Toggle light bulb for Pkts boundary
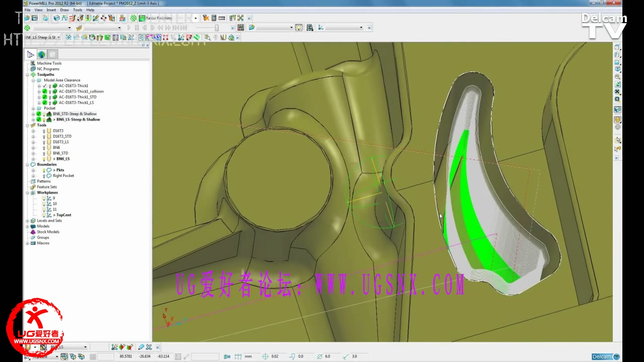Screen dimensions: 644x362 click(44, 170)
